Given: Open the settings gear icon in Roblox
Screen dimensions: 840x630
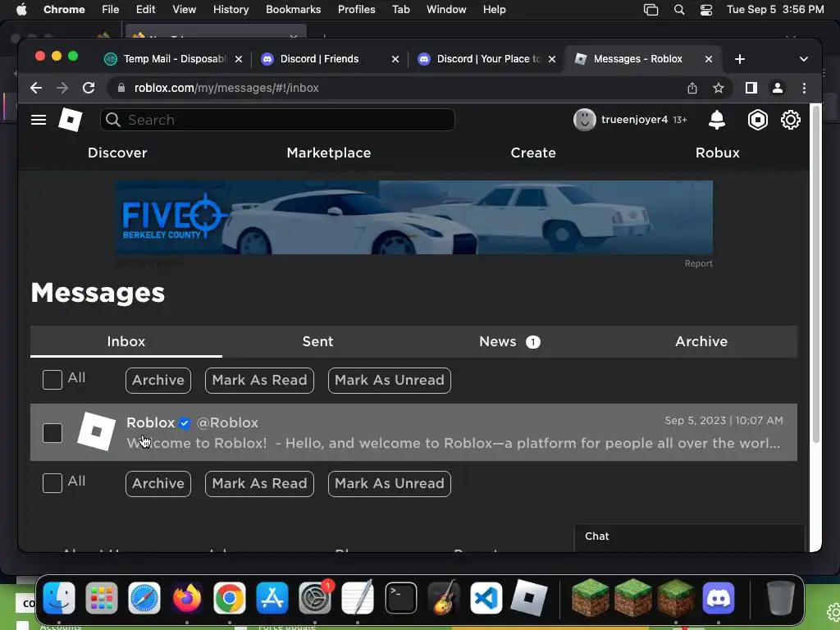Looking at the screenshot, I should (x=790, y=120).
